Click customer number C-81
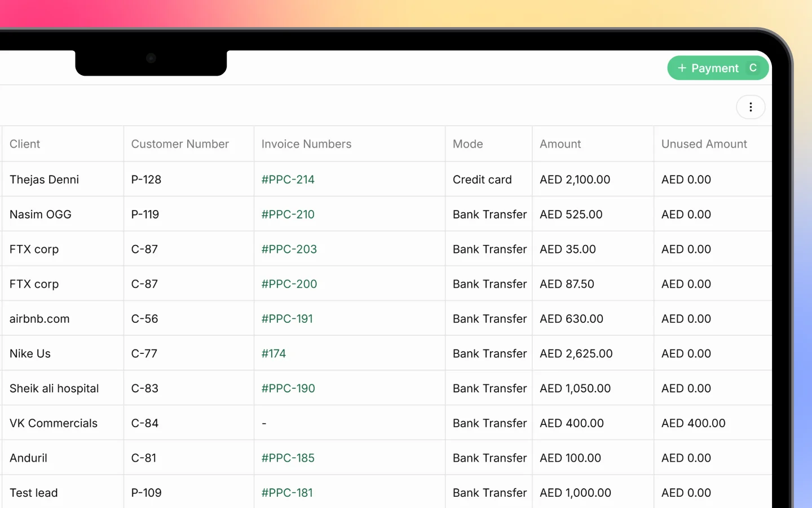The image size is (812, 508). click(x=143, y=458)
